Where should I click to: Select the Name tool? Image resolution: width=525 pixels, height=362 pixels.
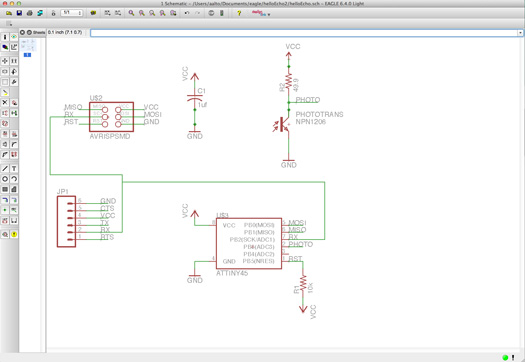click(5, 134)
